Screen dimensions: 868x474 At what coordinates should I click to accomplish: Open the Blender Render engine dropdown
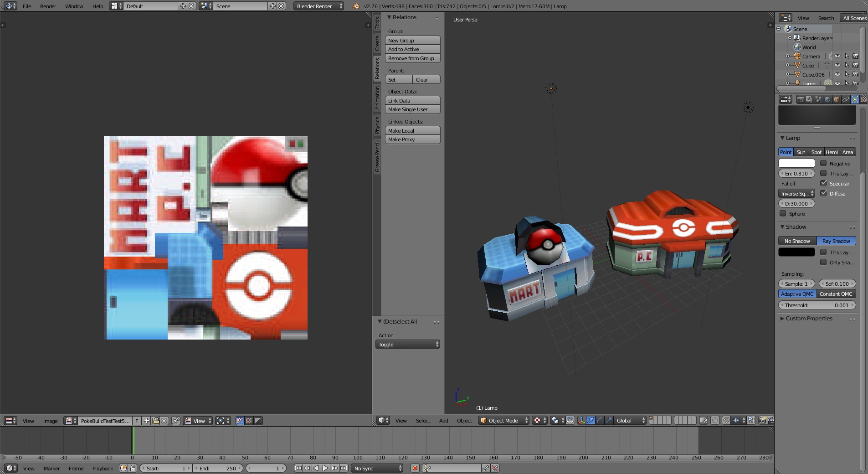click(318, 6)
